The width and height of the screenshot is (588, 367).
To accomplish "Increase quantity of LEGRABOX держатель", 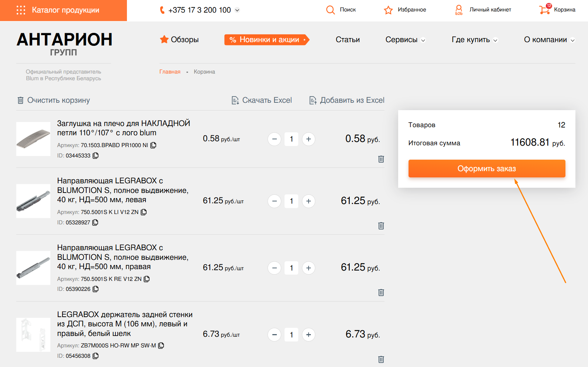I will (309, 335).
